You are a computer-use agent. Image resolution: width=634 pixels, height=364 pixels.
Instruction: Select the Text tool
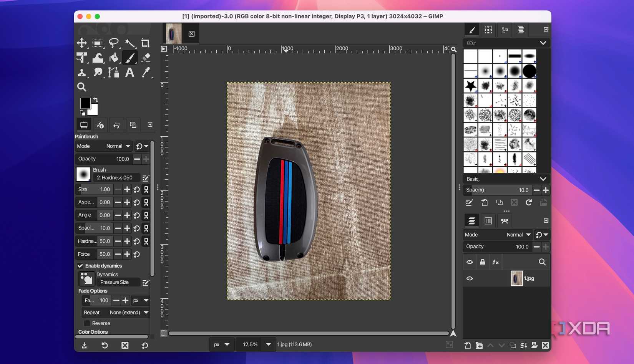coord(129,72)
